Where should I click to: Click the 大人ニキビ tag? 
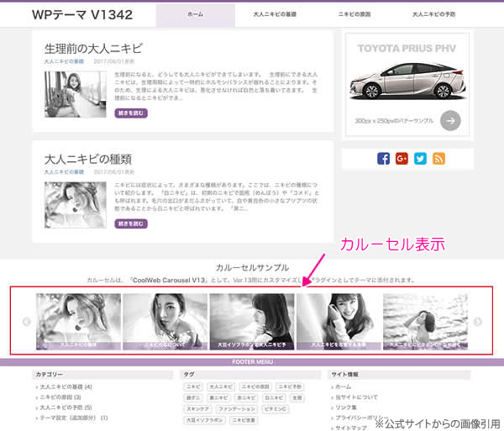(221, 386)
